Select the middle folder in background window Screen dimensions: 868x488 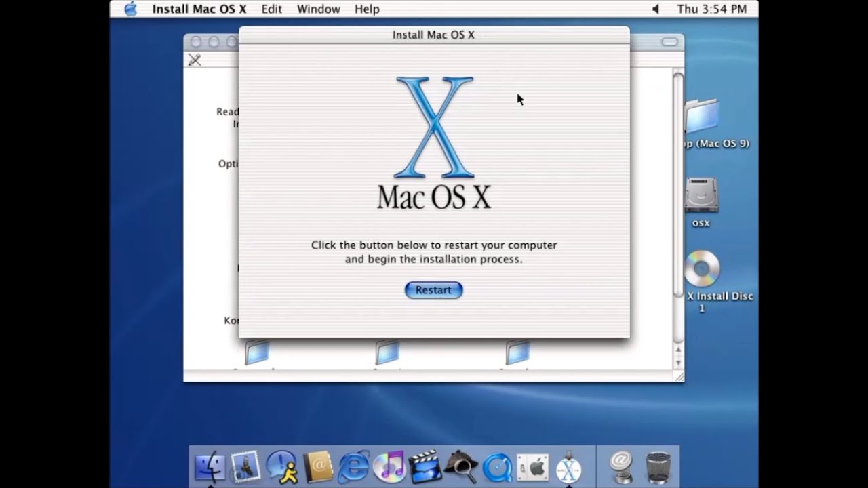point(387,352)
